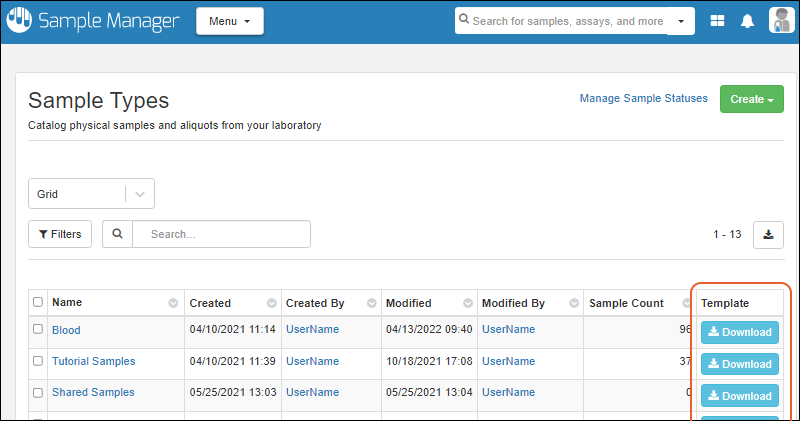Viewport: 800px width, 421px height.
Task: Check the Blood row checkbox
Action: tap(38, 329)
